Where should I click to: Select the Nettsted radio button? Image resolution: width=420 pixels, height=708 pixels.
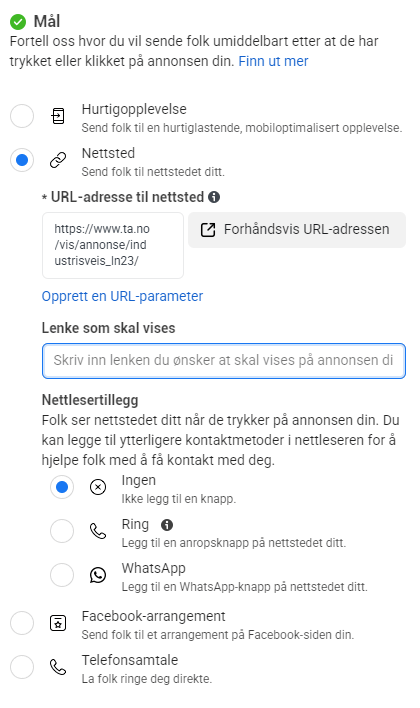(x=22, y=160)
